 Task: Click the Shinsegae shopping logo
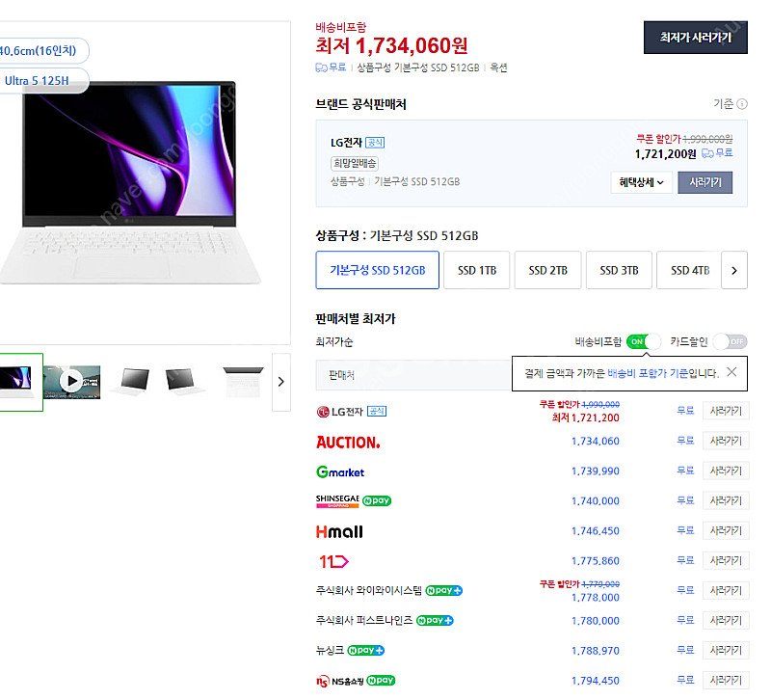tap(337, 500)
